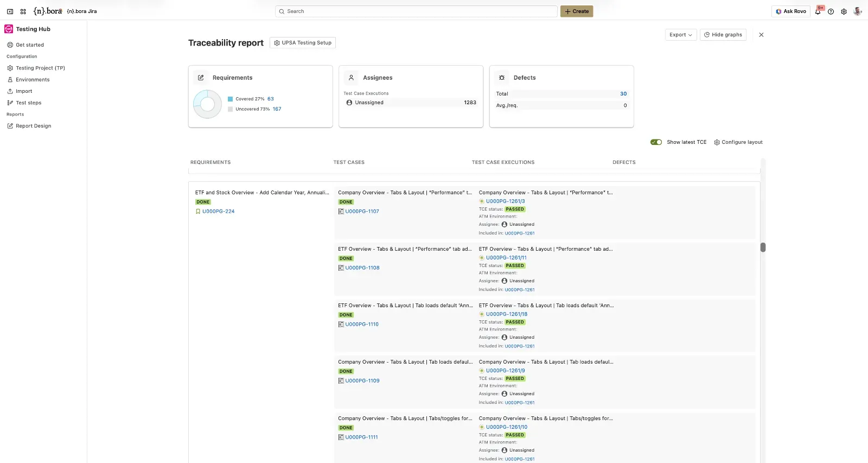The image size is (868, 463).
Task: Select Test steps in the sidebar
Action: 28,103
